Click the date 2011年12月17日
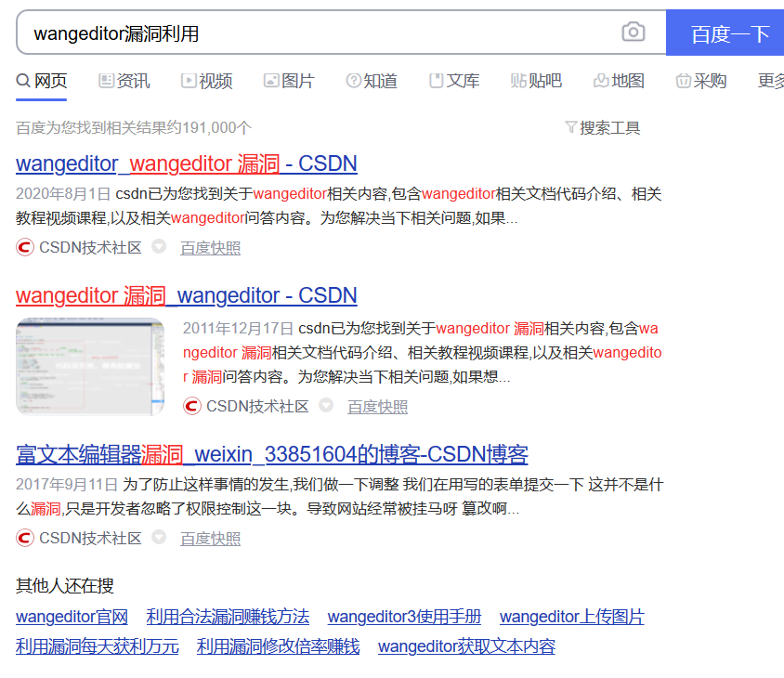 point(238,329)
